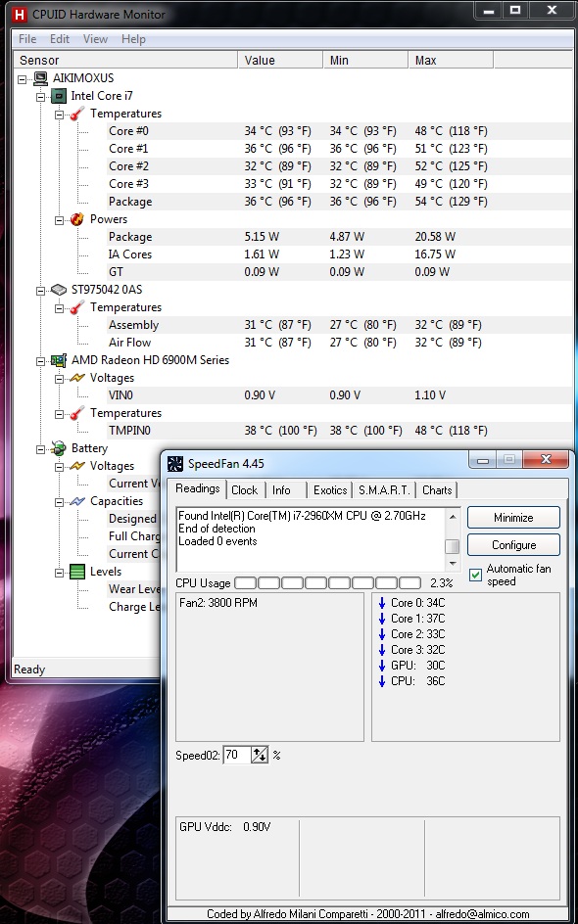Click the down arrow icon beside Core 0
The image size is (578, 924).
[382, 603]
